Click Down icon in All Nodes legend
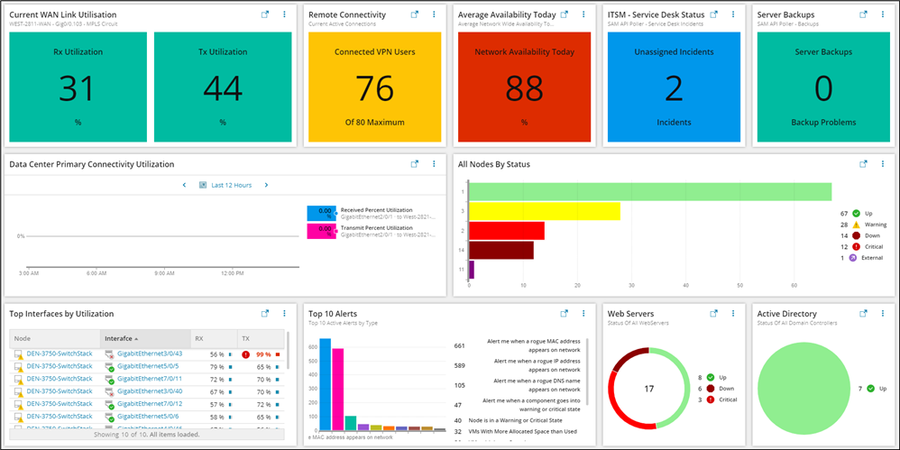The width and height of the screenshot is (900, 450). [856, 235]
